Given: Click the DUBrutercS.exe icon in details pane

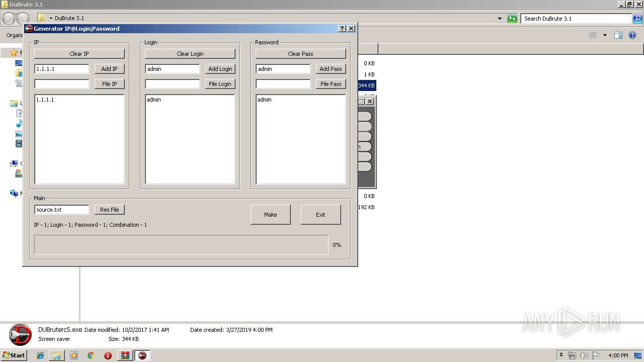Looking at the screenshot, I should click(x=20, y=335).
